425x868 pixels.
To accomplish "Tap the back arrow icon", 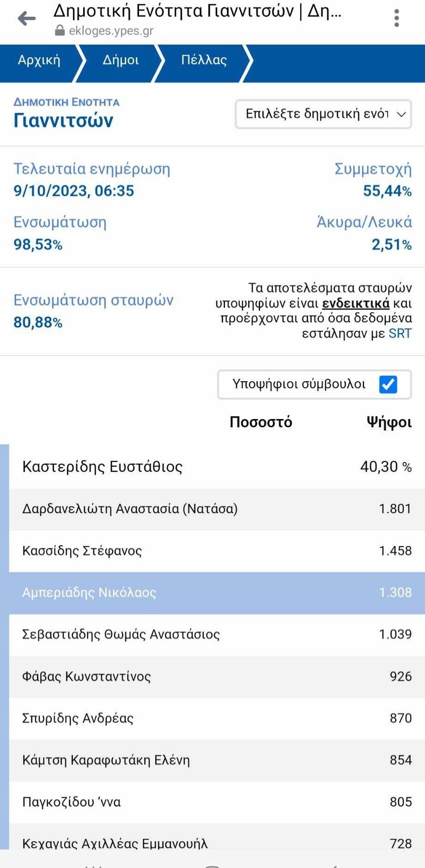I will point(26,18).
